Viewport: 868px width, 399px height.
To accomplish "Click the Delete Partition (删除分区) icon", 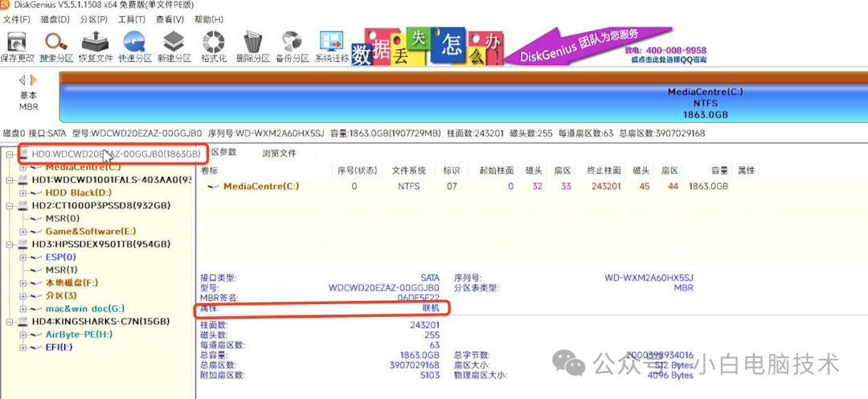I will point(252,47).
